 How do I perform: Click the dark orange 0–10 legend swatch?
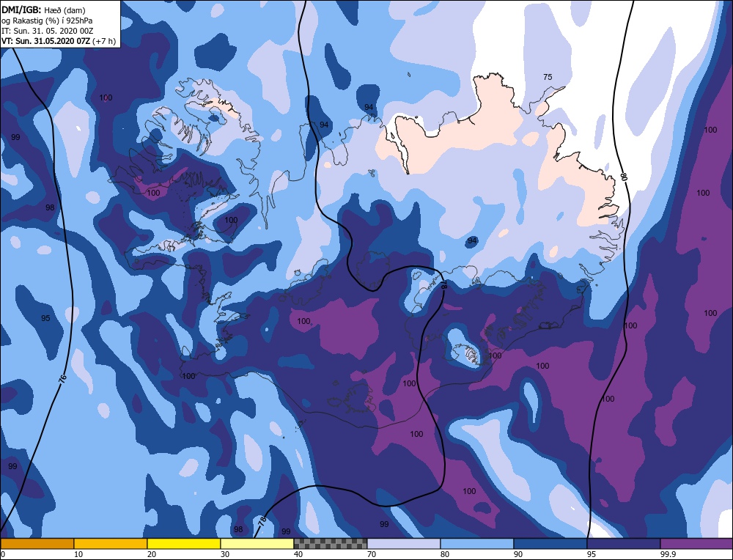coord(37,543)
